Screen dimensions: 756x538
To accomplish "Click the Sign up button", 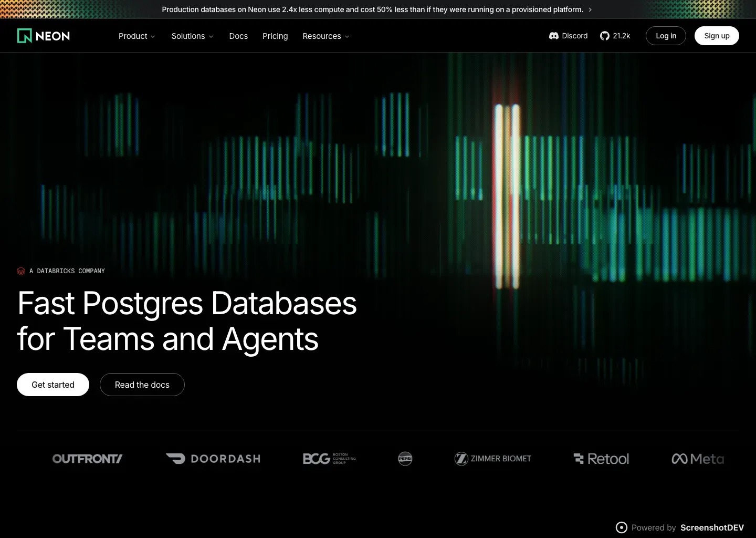I will click(x=717, y=36).
